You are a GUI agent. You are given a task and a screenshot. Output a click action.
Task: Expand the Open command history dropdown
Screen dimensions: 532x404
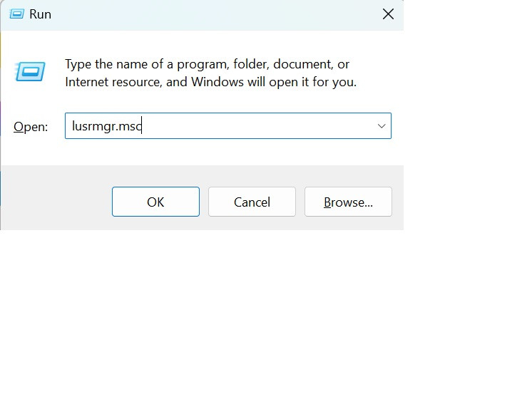point(382,126)
